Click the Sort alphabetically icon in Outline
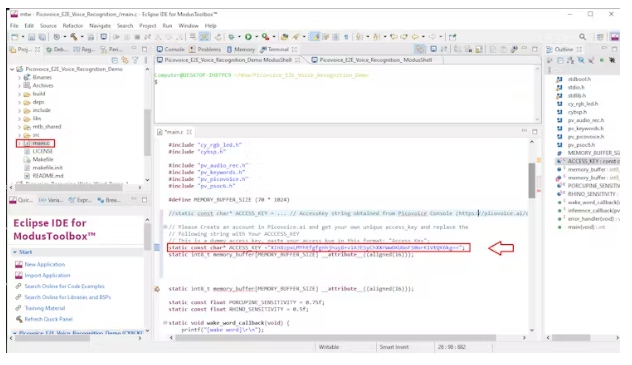This screenshot has height=365, width=632. coord(570,60)
